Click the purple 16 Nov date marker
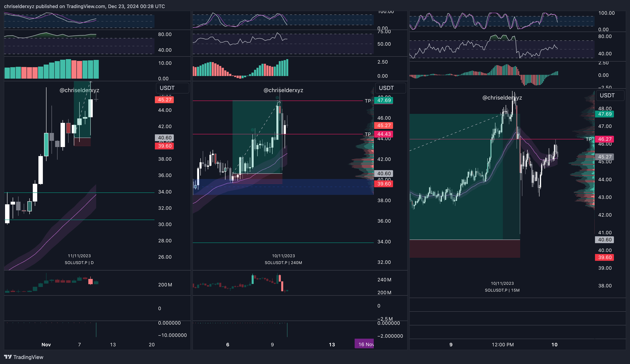 364,344
